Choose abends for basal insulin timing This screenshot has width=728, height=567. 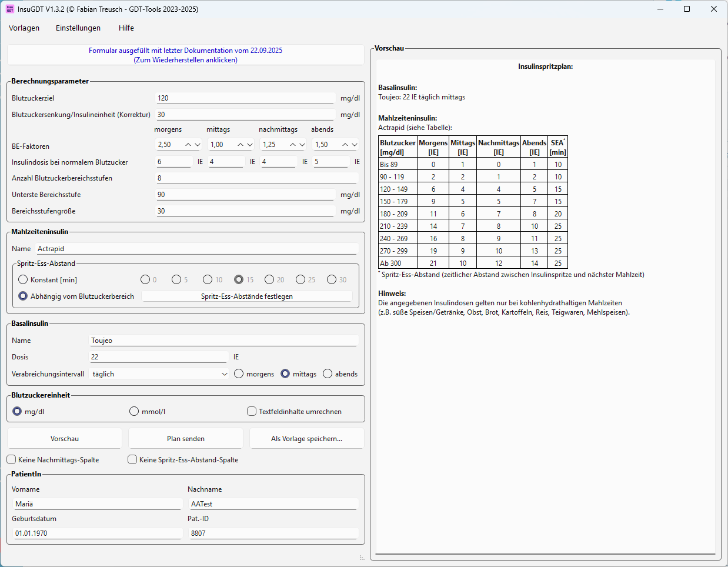328,374
